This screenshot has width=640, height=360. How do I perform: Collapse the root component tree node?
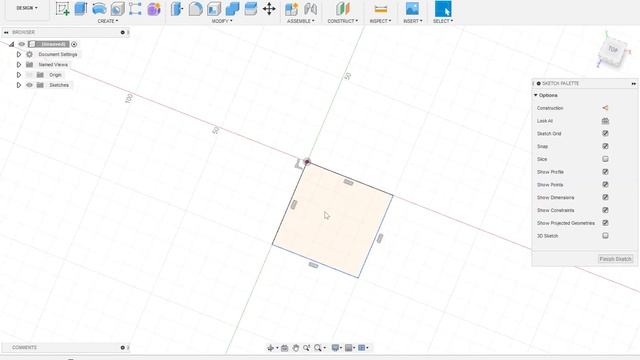pos(11,44)
